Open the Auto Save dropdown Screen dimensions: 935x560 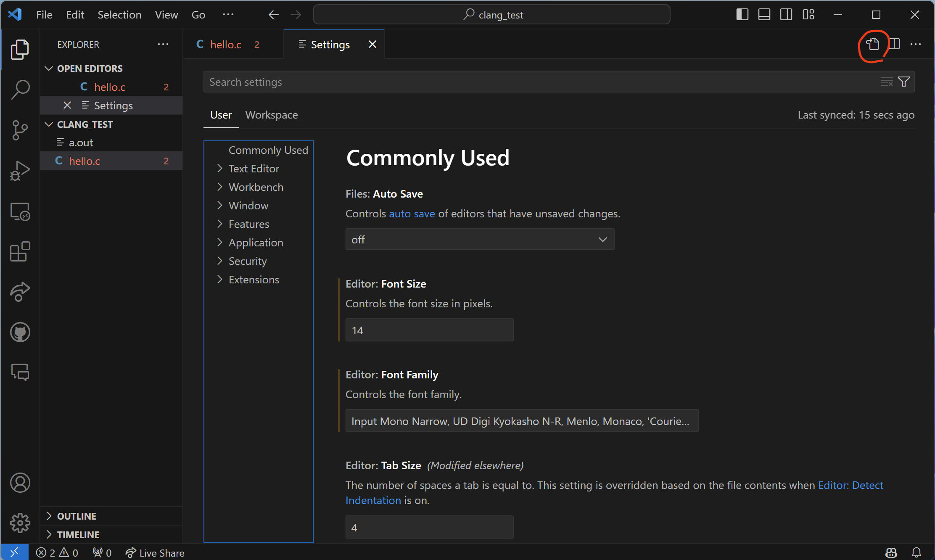479,240
